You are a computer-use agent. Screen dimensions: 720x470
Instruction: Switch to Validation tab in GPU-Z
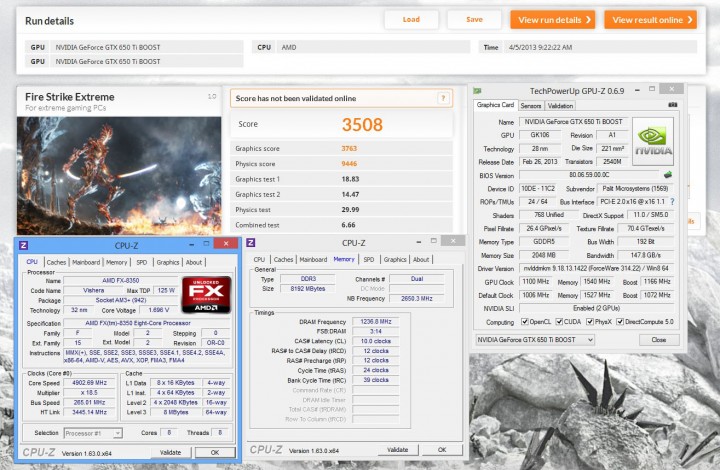(560, 106)
